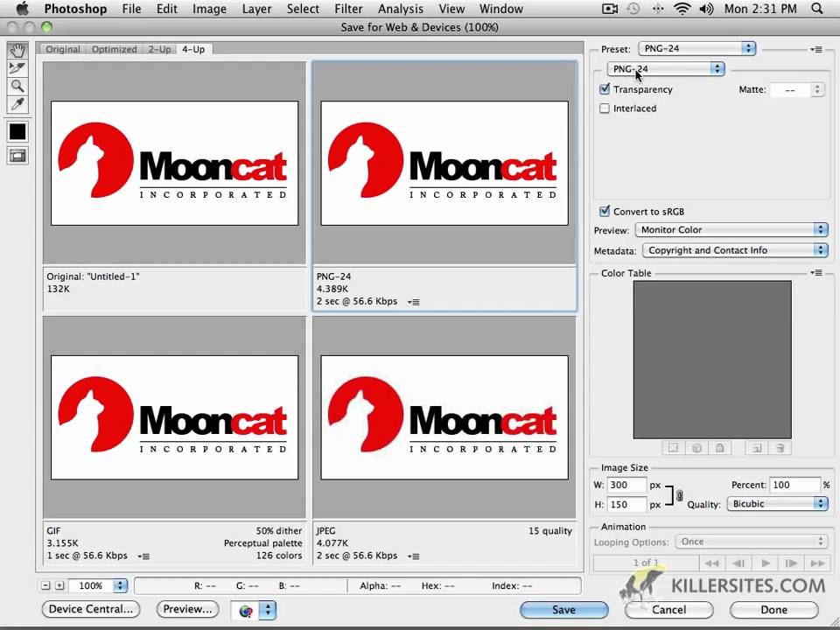Open the Apple menu
This screenshot has width=840, height=630.
tap(21, 9)
